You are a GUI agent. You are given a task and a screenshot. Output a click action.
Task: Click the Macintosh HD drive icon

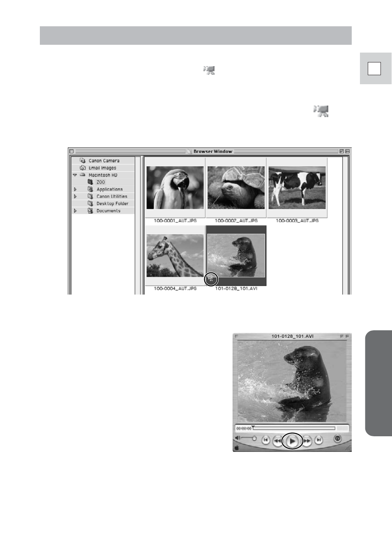point(83,175)
